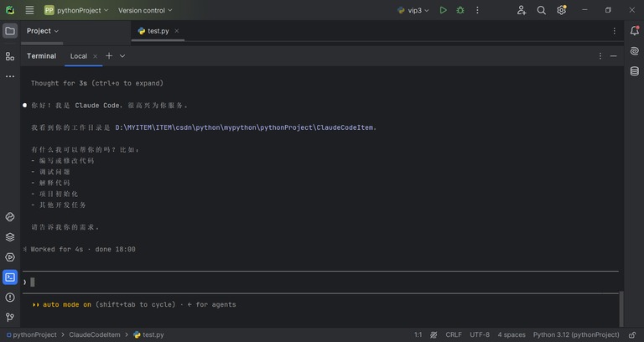Open the AI Assistant spiral icon
Image resolution: width=644 pixels, height=342 pixels.
[635, 51]
